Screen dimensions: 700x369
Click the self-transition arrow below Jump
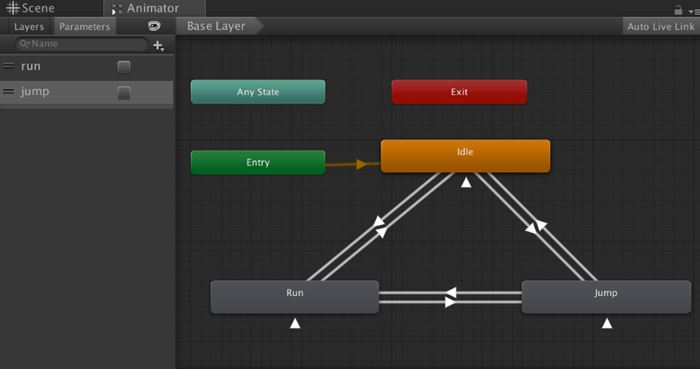(x=607, y=323)
